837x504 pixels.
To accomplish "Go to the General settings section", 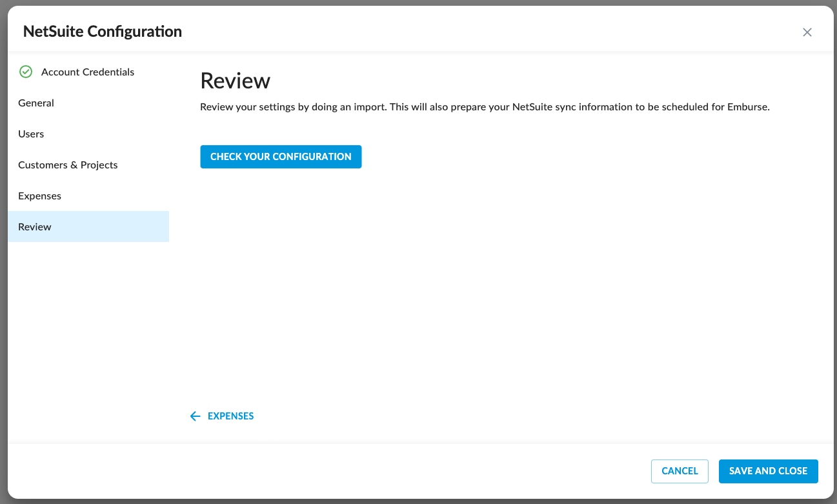I will 35,103.
